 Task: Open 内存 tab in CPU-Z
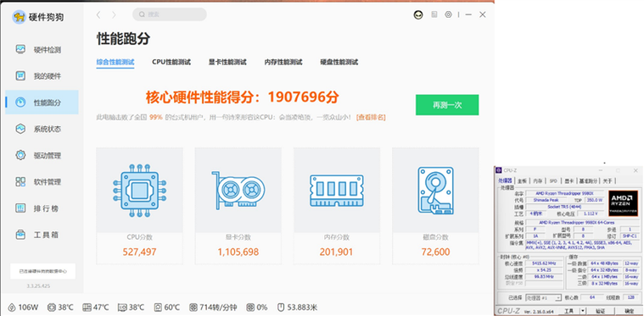pos(538,180)
